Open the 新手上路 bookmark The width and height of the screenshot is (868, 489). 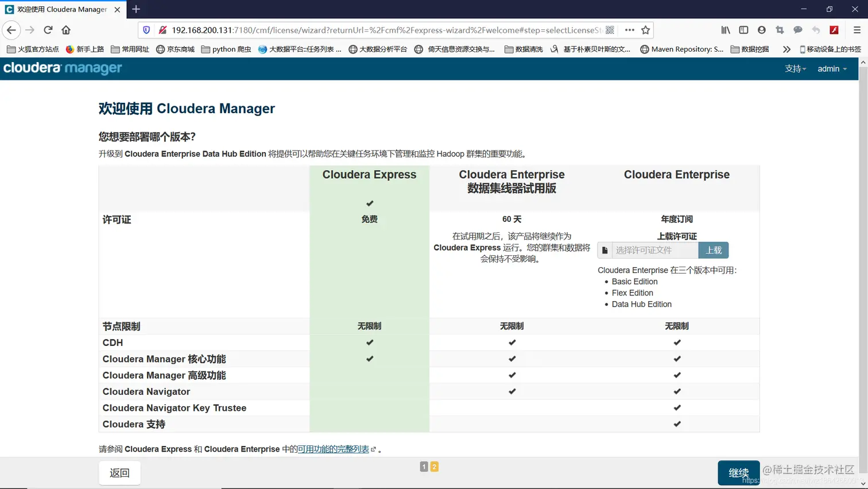pos(85,49)
